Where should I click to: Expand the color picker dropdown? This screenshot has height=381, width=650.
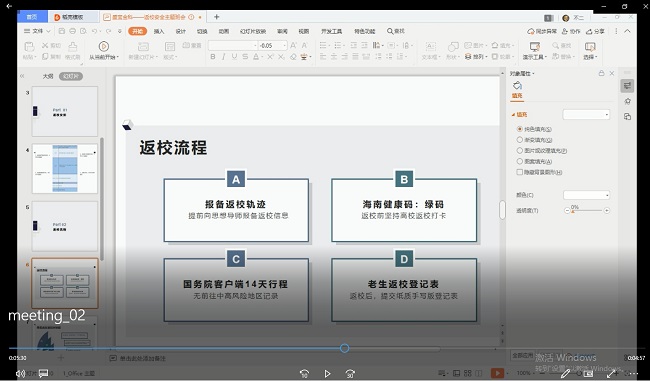point(586,195)
